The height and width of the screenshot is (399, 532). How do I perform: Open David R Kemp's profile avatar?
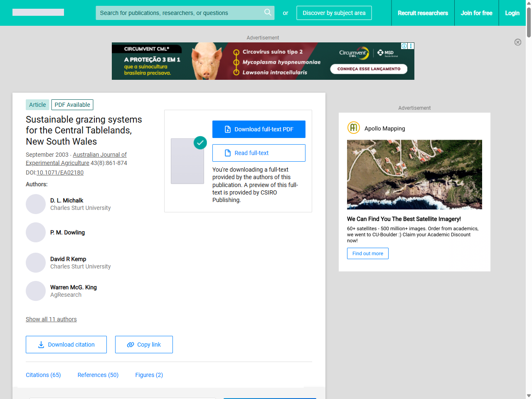tap(36, 263)
